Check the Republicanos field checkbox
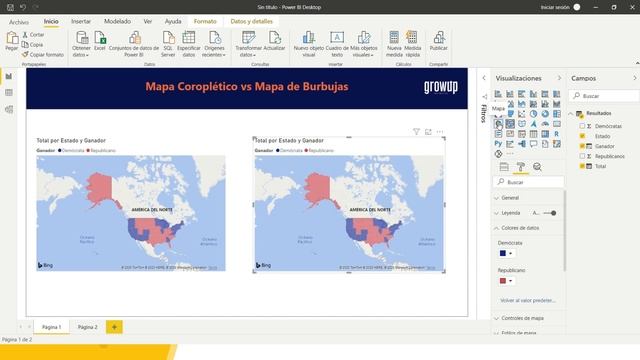The width and height of the screenshot is (640, 360). 582,156
